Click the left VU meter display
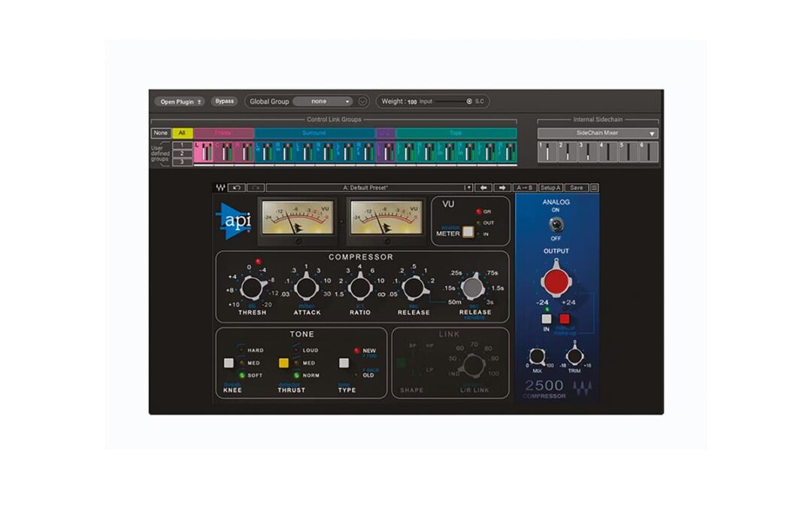Screen dimensions: 812x508 (298, 217)
